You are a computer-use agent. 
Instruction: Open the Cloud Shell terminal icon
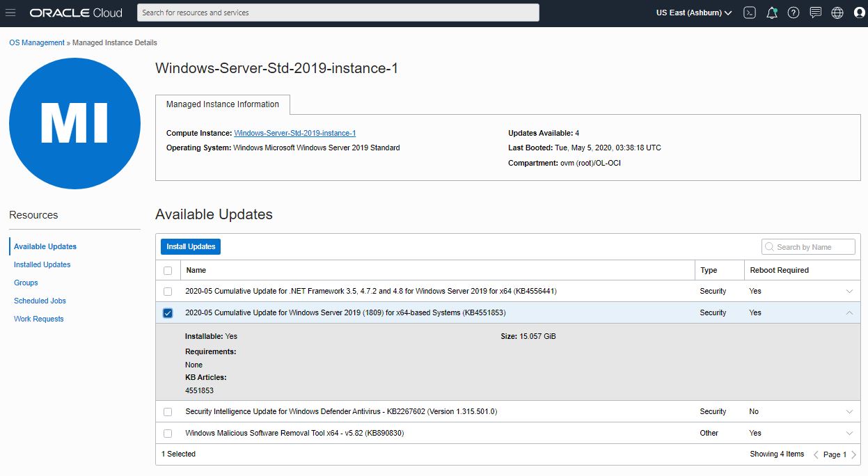[749, 12]
